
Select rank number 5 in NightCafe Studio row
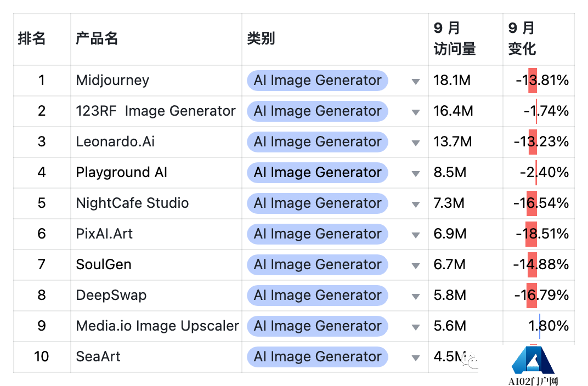42,203
